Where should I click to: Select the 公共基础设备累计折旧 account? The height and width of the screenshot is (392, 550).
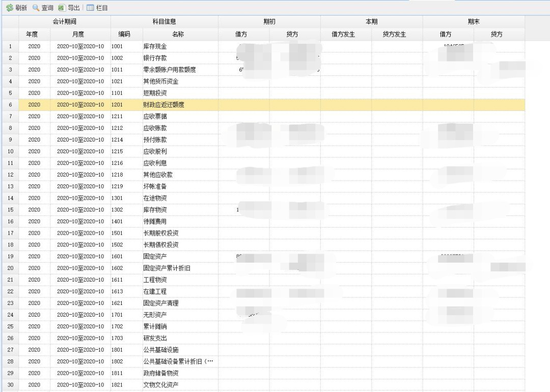[178, 361]
